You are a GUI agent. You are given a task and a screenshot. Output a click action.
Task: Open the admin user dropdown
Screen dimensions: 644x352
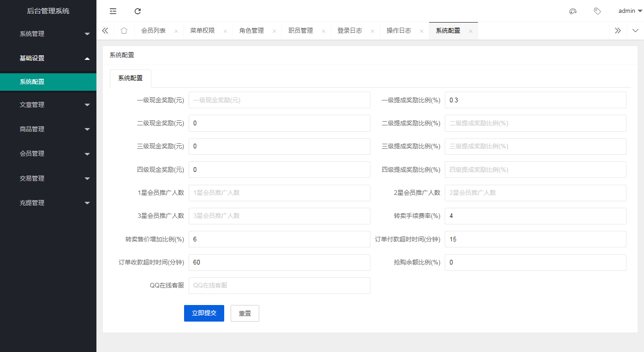(630, 11)
